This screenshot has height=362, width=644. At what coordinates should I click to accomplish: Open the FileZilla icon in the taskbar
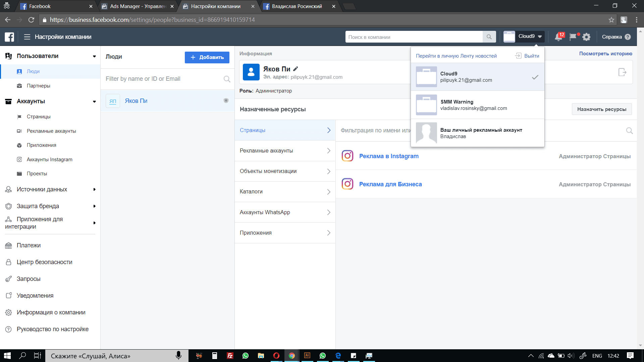[230, 356]
